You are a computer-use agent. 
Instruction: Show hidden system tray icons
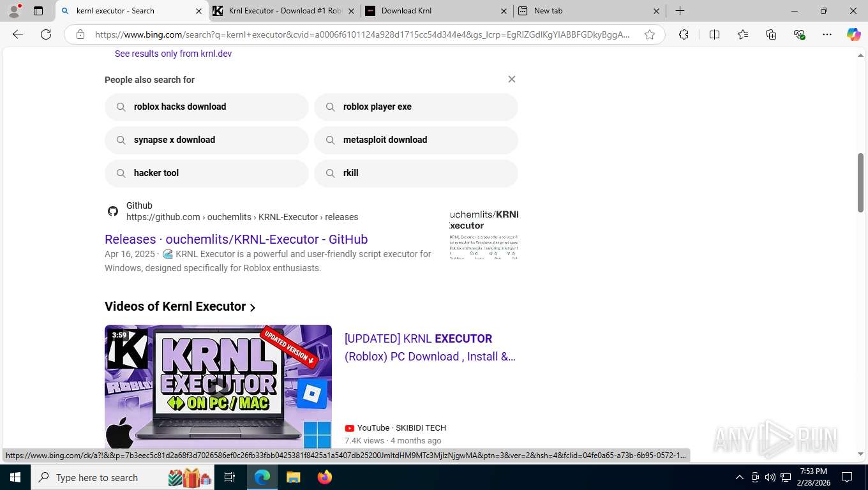[740, 477]
